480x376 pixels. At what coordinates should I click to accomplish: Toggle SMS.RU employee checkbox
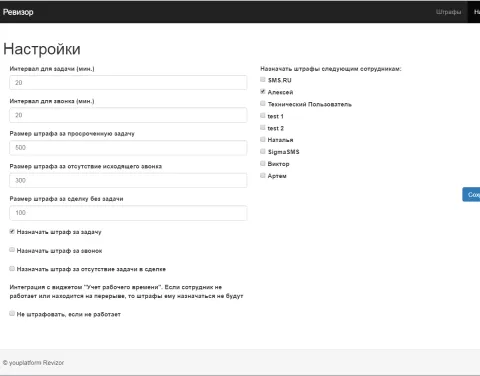(263, 79)
